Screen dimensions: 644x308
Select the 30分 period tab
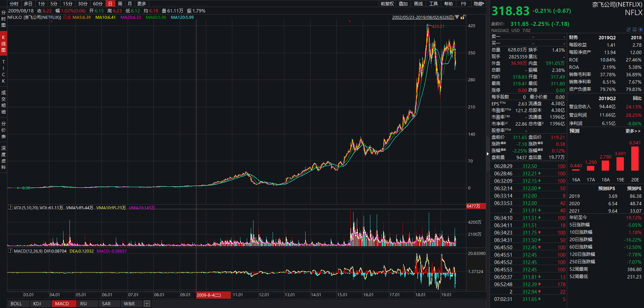coord(83,4)
